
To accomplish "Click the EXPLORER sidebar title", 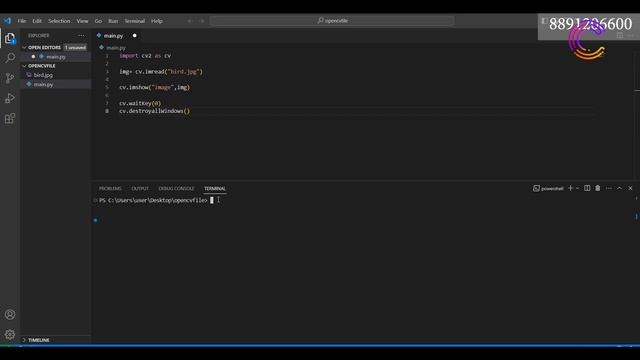I will [39, 36].
